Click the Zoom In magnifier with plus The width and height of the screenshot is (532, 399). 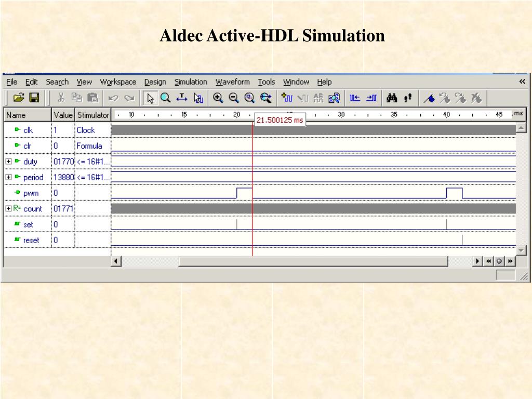point(218,98)
